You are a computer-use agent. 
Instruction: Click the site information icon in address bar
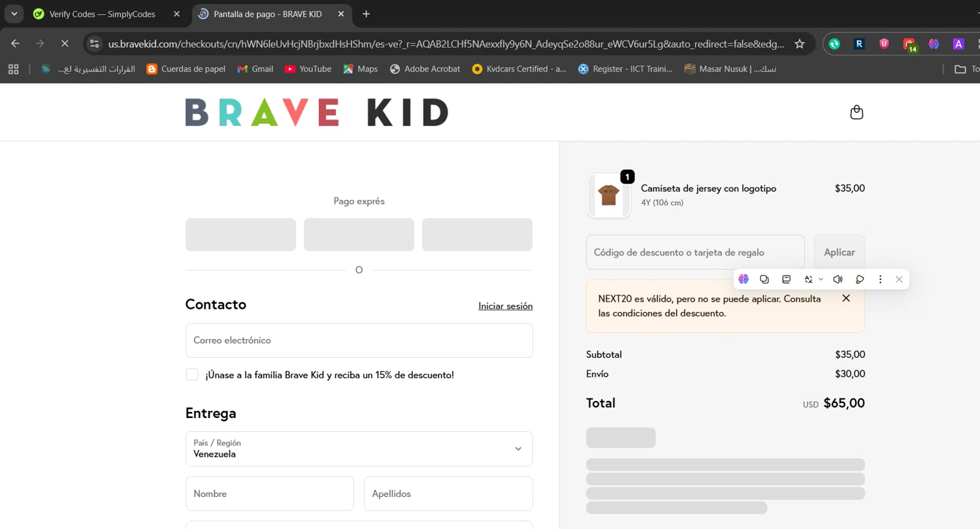(95, 44)
